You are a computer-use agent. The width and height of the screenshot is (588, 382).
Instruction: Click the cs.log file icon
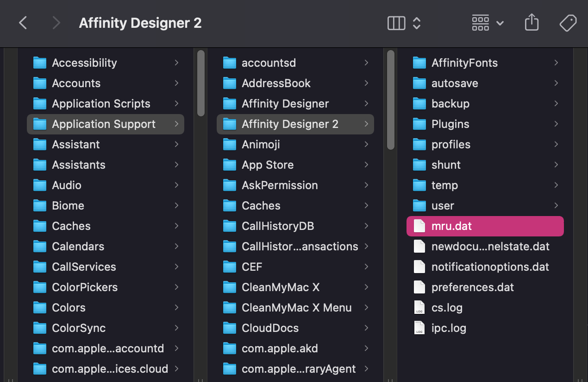[419, 307]
